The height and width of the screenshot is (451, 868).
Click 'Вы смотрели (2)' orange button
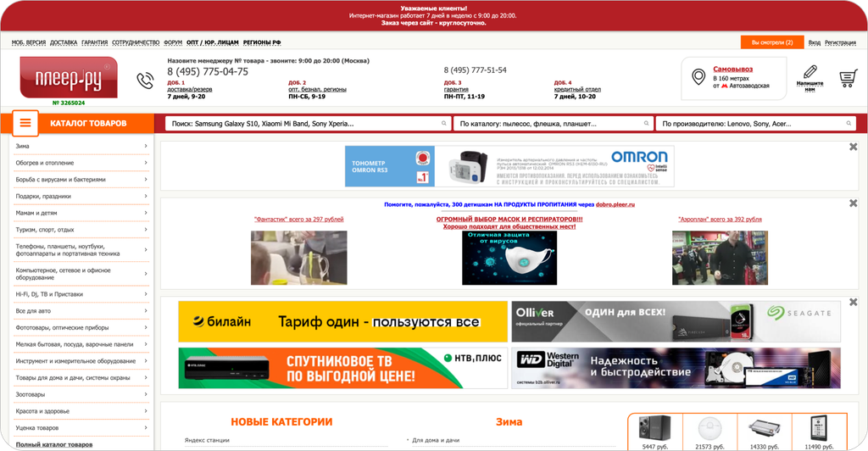pyautogui.click(x=772, y=42)
